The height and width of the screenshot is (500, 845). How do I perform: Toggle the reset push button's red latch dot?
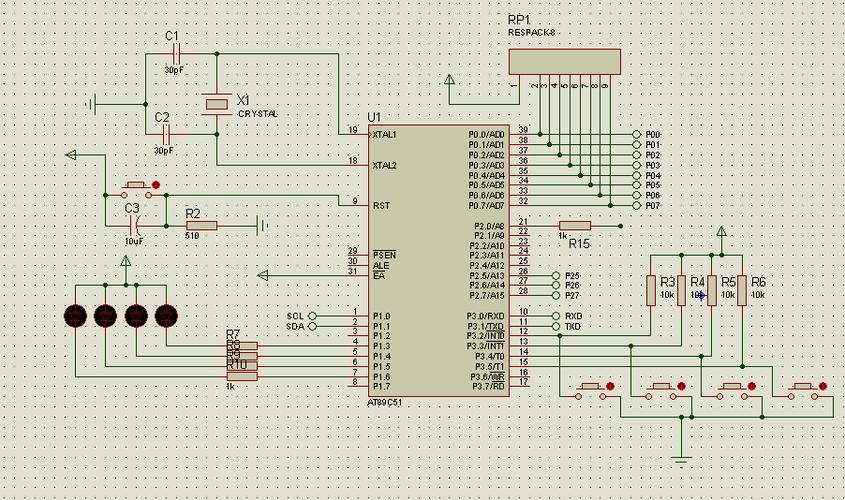(x=156, y=184)
